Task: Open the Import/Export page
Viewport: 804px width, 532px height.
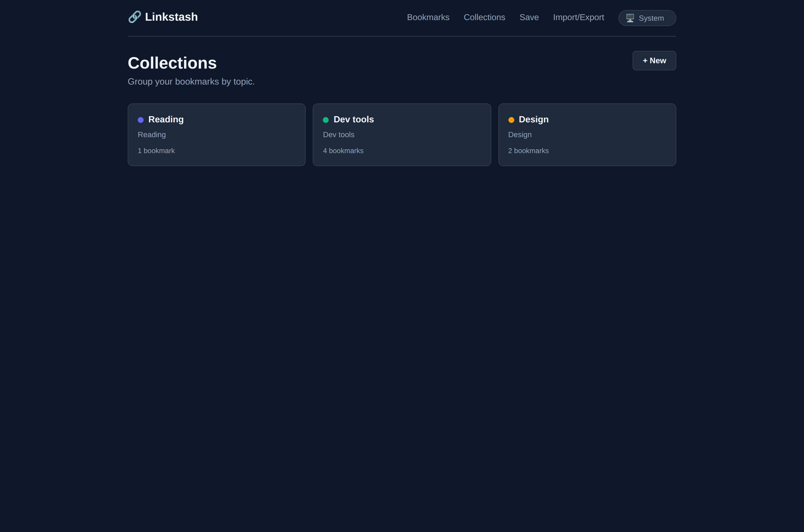Action: coord(578,17)
